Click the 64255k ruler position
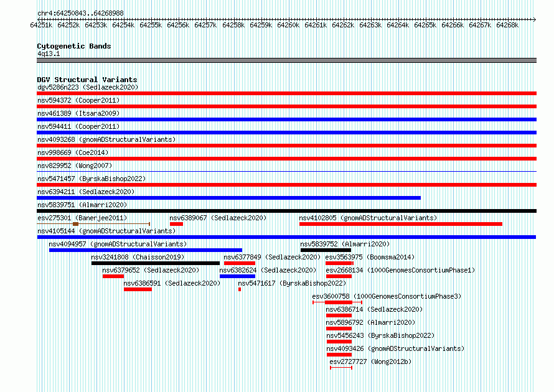Screen dimensions: 554x392 pos(151,25)
